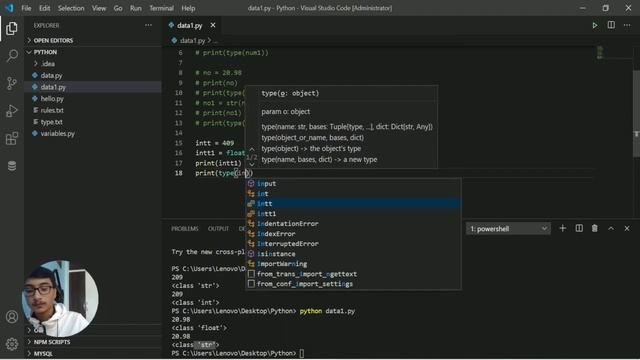This screenshot has width=640, height=360.
Task: Choose highlighted 'intt' suggestion
Action: 353,204
